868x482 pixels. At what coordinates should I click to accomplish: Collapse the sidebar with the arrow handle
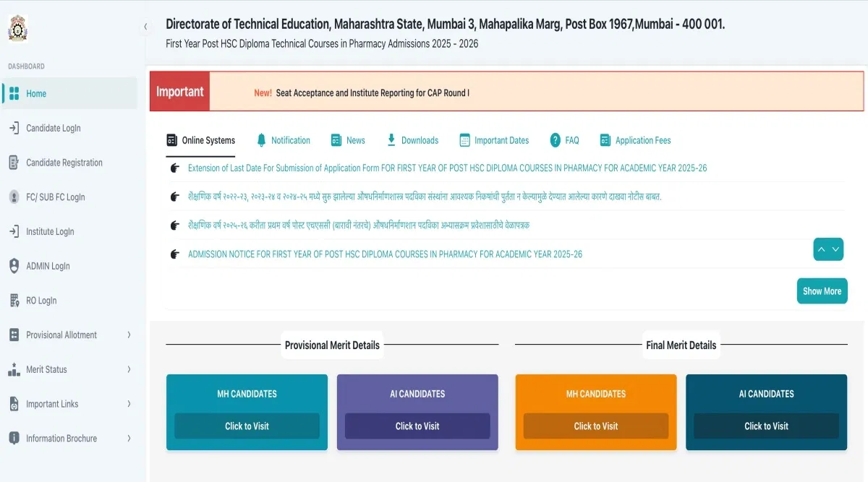click(145, 27)
